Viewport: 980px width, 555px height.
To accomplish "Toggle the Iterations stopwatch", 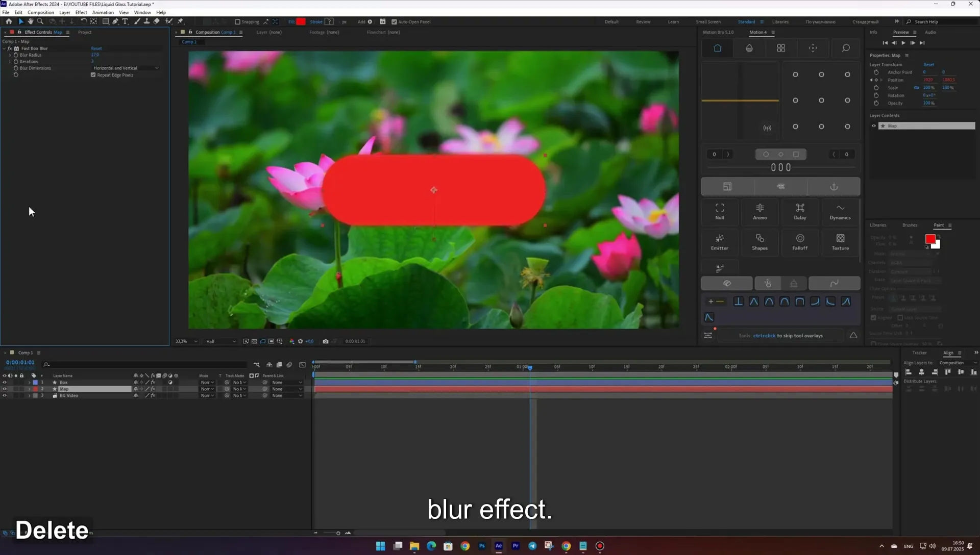I will tap(16, 62).
